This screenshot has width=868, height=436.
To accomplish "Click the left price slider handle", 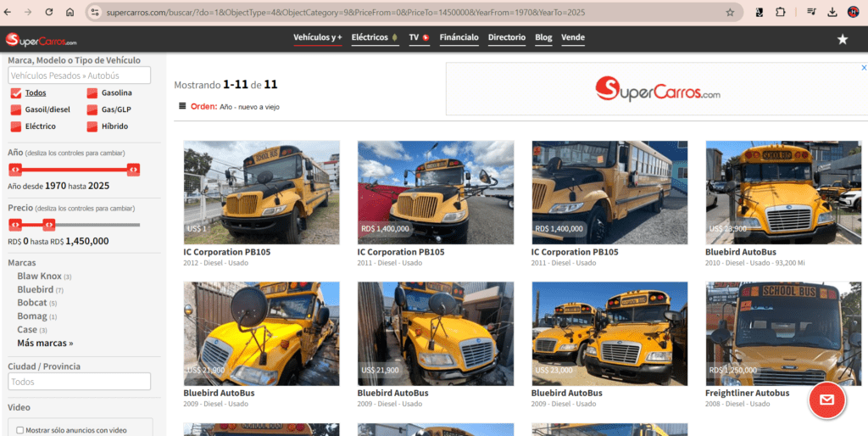I will 15,225.
